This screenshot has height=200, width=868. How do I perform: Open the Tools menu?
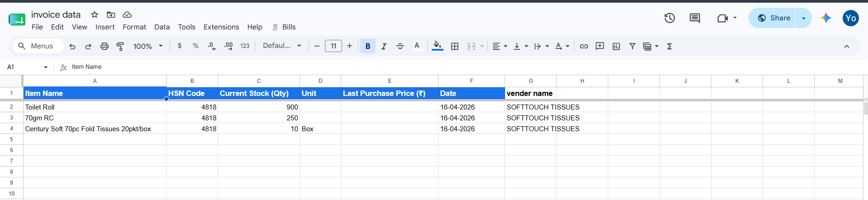coord(187,27)
